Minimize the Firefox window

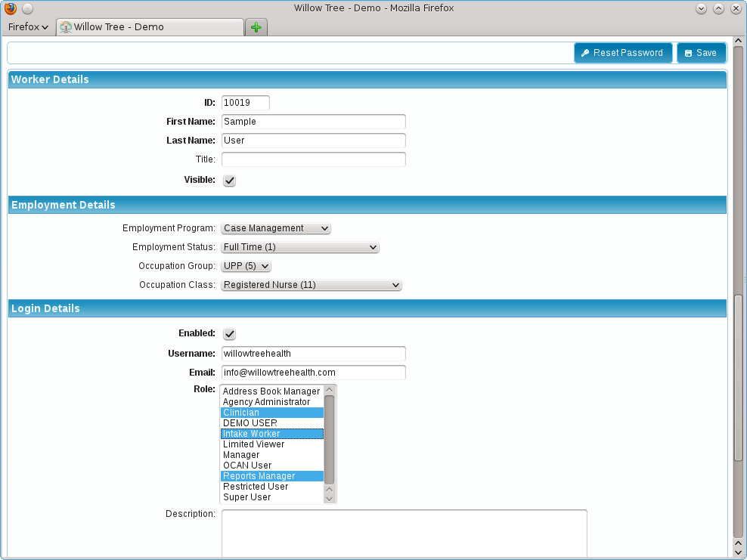click(701, 8)
